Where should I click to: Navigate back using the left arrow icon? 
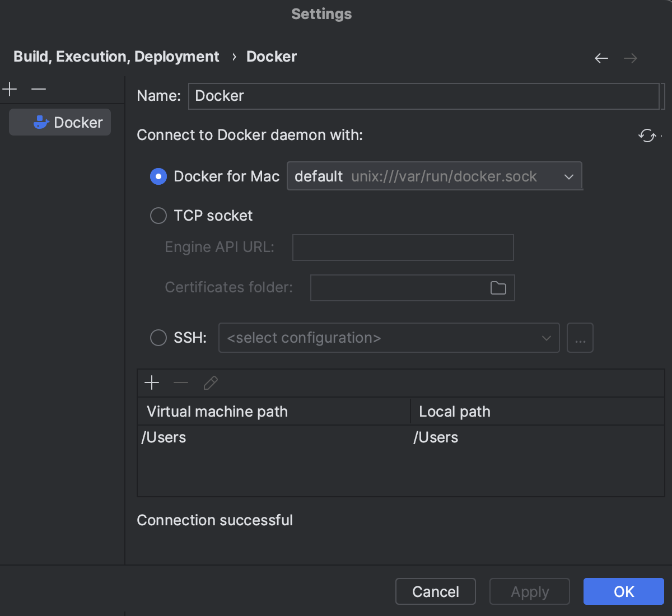tap(601, 58)
